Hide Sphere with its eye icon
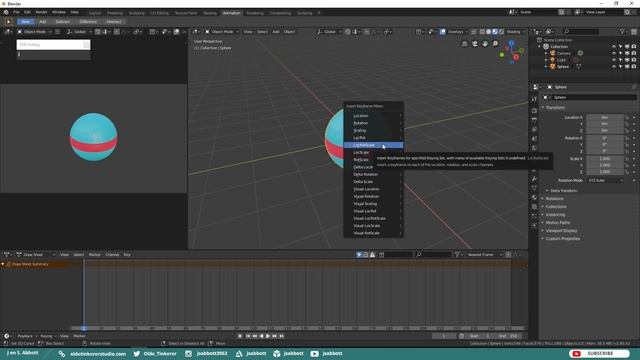 click(x=614, y=67)
